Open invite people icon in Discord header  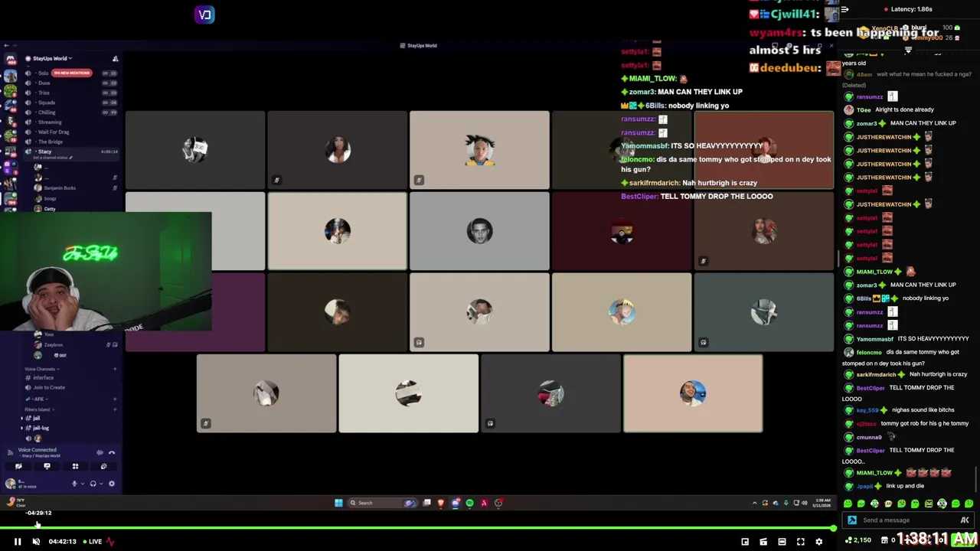pyautogui.click(x=115, y=58)
